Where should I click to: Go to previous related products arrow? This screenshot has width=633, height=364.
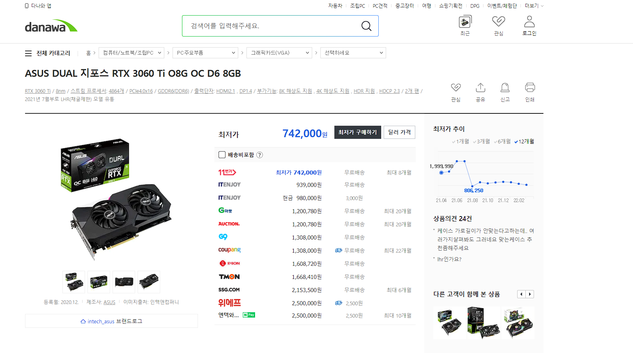coord(521,294)
